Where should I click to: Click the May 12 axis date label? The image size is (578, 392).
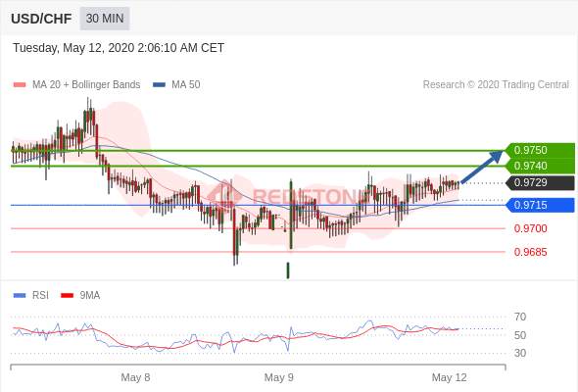pos(449,377)
